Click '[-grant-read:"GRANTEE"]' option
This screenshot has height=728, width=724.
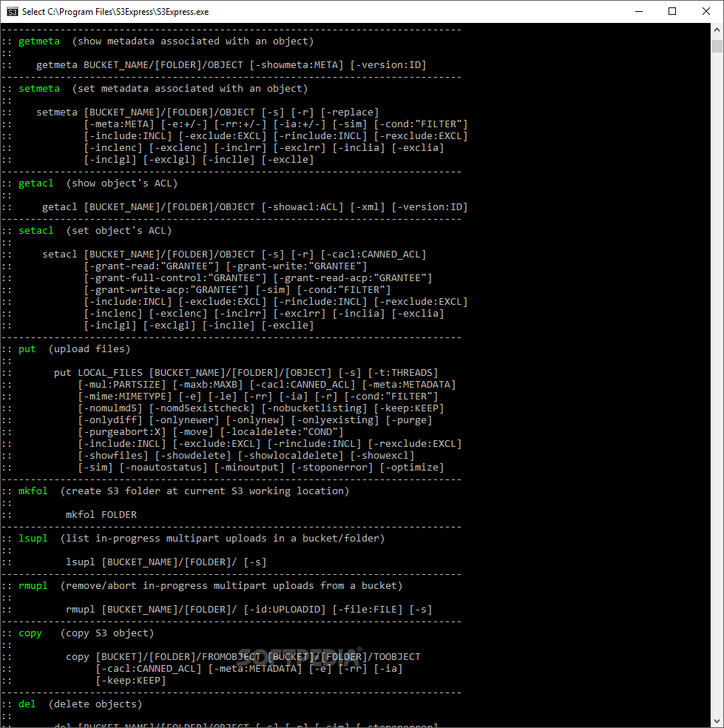(x=152, y=266)
